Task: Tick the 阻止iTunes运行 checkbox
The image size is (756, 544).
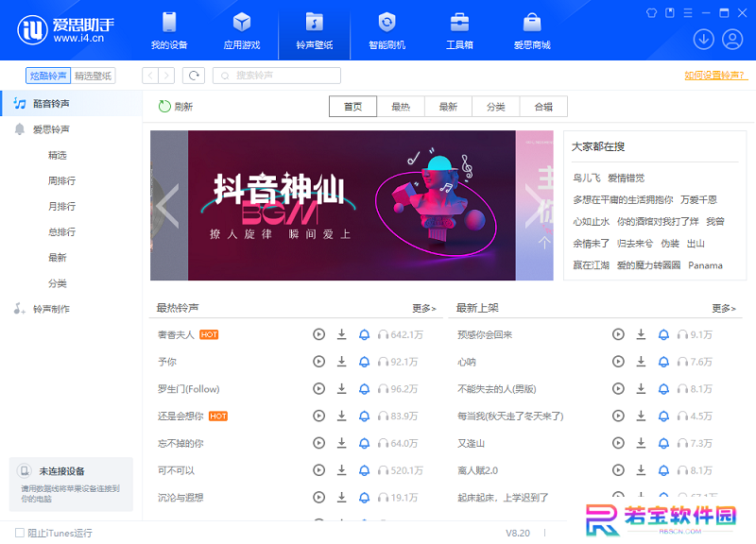Action: pos(20,533)
